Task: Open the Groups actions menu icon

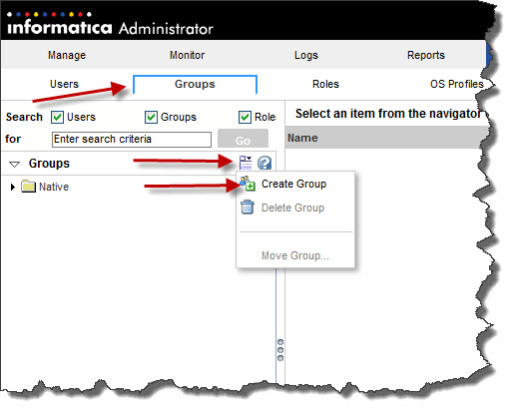Action: [246, 163]
